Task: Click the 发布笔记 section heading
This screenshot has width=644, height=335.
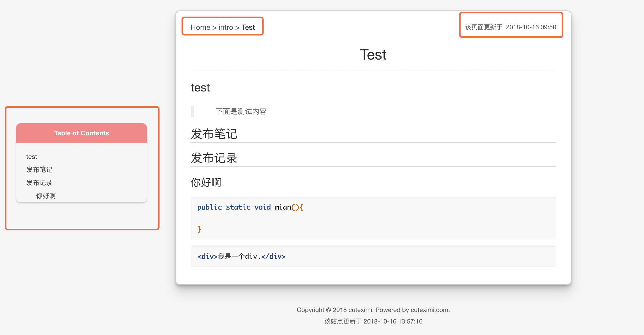Action: pyautogui.click(x=214, y=134)
